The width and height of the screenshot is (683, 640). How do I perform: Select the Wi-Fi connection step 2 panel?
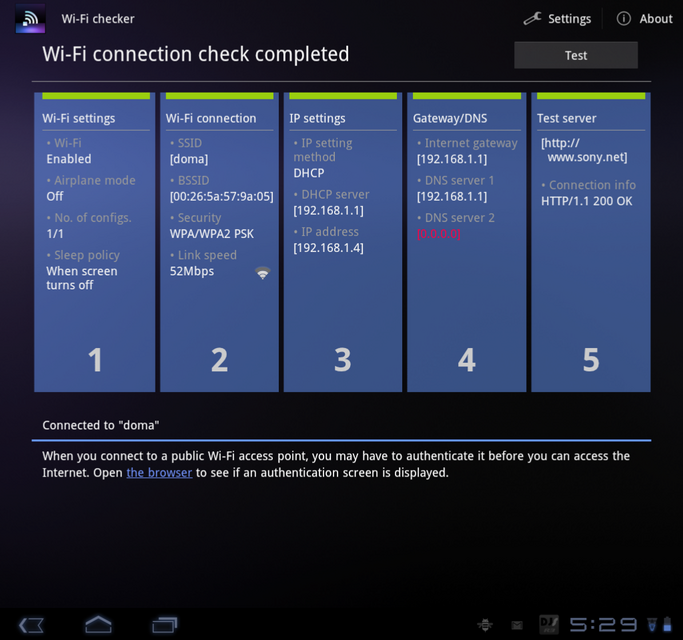[x=219, y=242]
